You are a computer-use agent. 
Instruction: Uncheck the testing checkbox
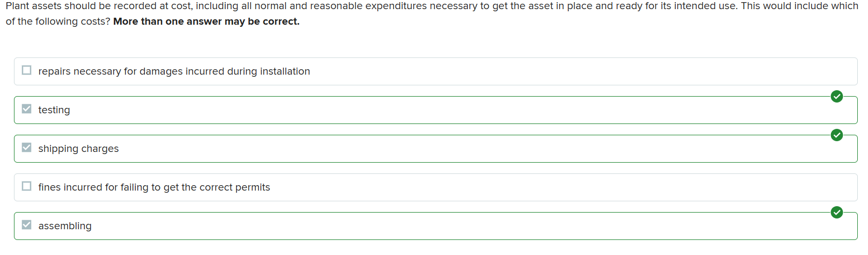pyautogui.click(x=27, y=109)
